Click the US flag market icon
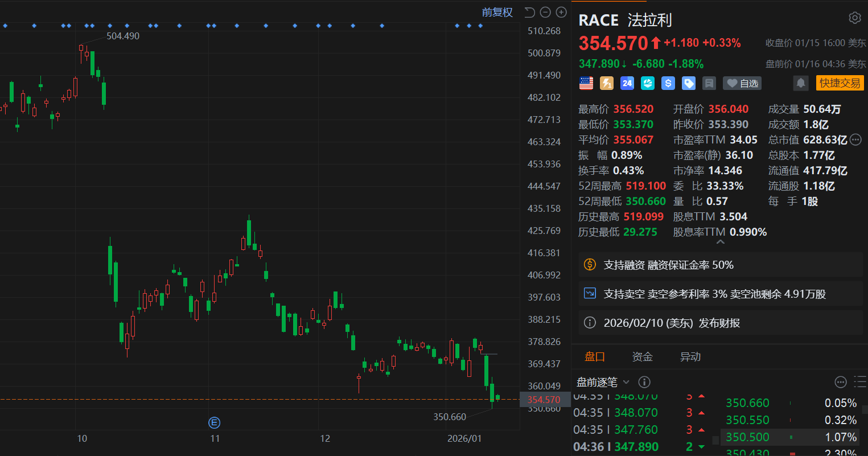This screenshot has height=456, width=868. pos(586,84)
